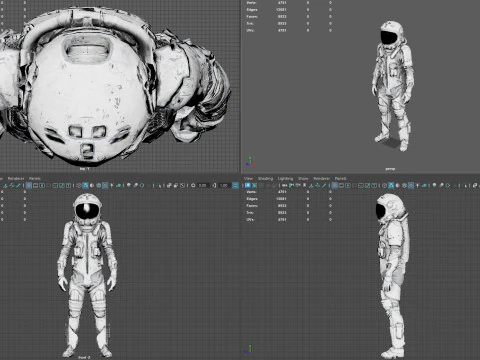Screen dimensions: 480x360
Task: Toggle X-Ray mode in front view toolbar
Action: point(169,185)
